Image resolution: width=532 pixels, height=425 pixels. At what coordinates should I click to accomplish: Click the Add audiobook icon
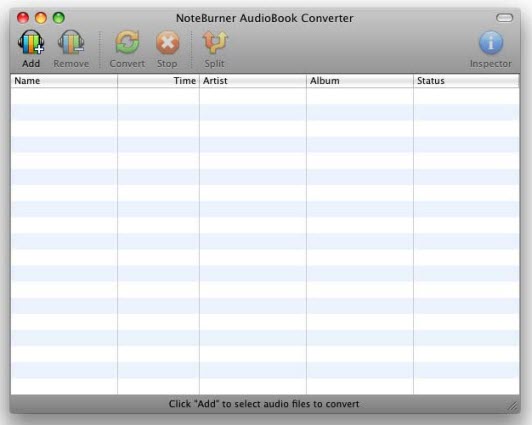click(x=31, y=42)
